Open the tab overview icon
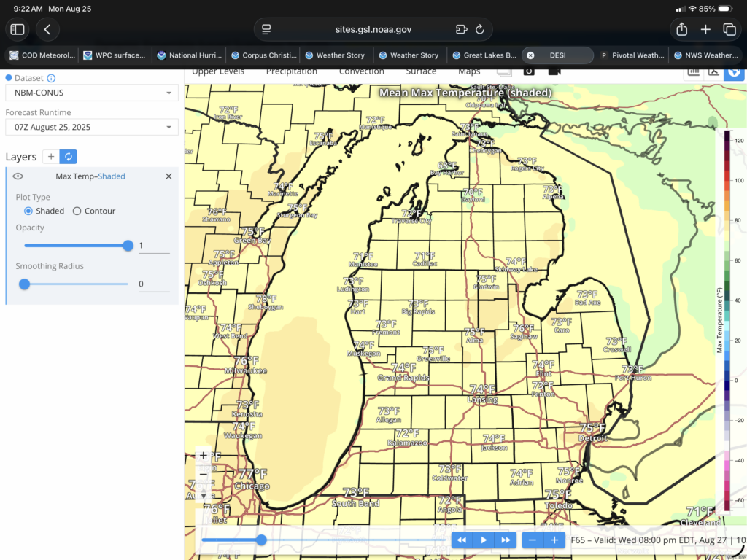This screenshot has height=560, width=747. (729, 29)
